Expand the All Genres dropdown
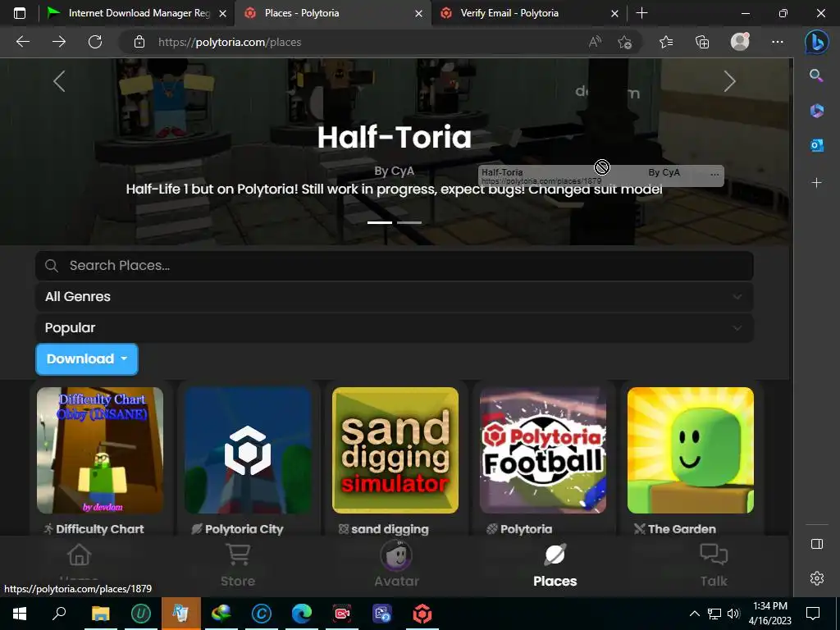Image resolution: width=840 pixels, height=630 pixels. coord(395,297)
